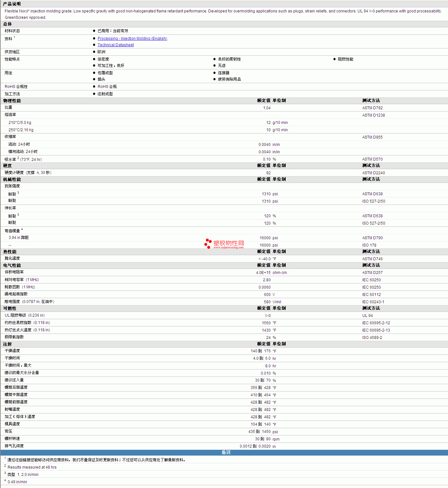Viewport: 448px width, 488px height.
Task: Click the 物理性能 section header
Action: [12, 101]
